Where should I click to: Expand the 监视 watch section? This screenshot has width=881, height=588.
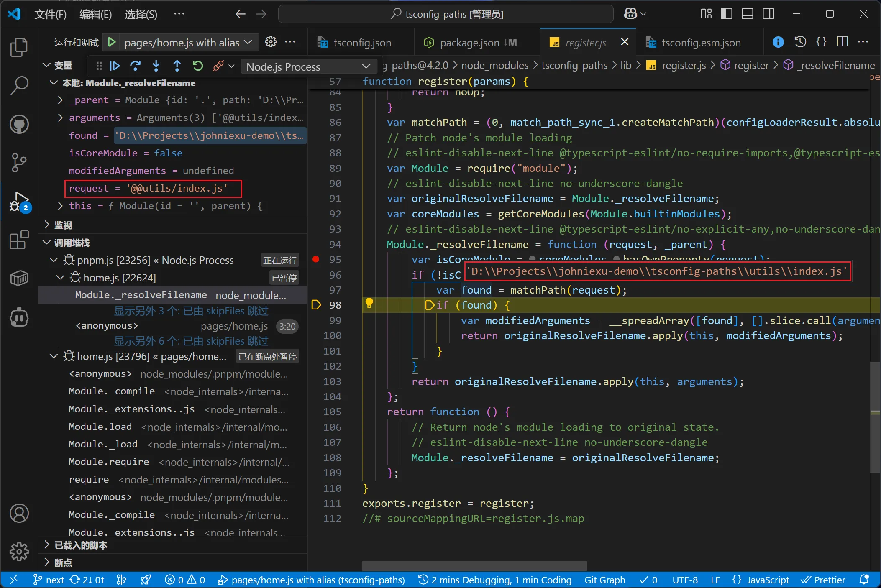63,225
